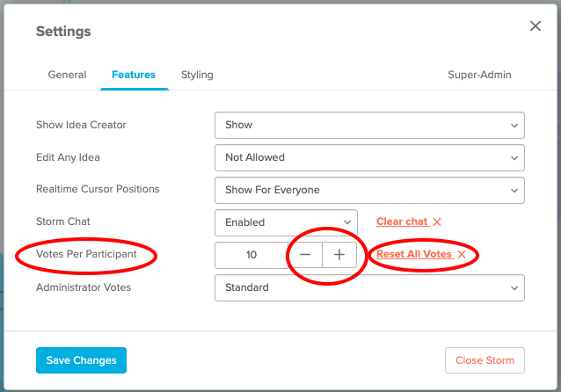Click the Votes Per Participant number field
Viewport: 561px width, 392px height.
(251, 255)
